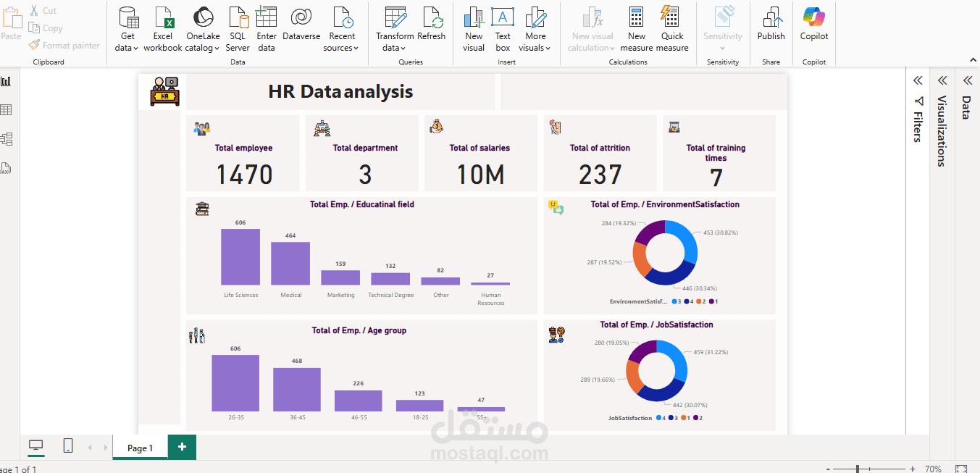
Task: Select the 36-45 age group bar
Action: tap(297, 390)
